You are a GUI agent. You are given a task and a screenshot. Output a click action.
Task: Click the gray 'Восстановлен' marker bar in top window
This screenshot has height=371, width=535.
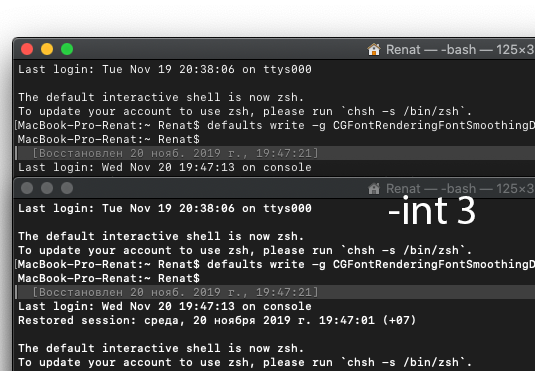click(275, 153)
